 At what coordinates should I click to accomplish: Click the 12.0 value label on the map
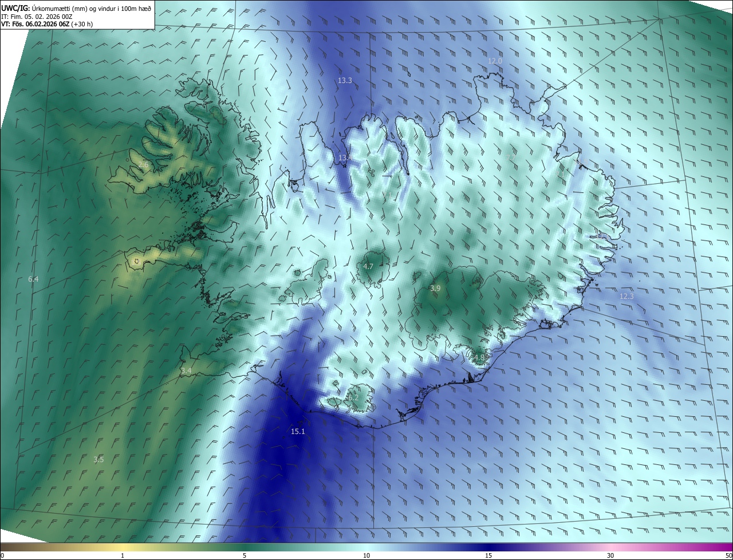pyautogui.click(x=495, y=61)
